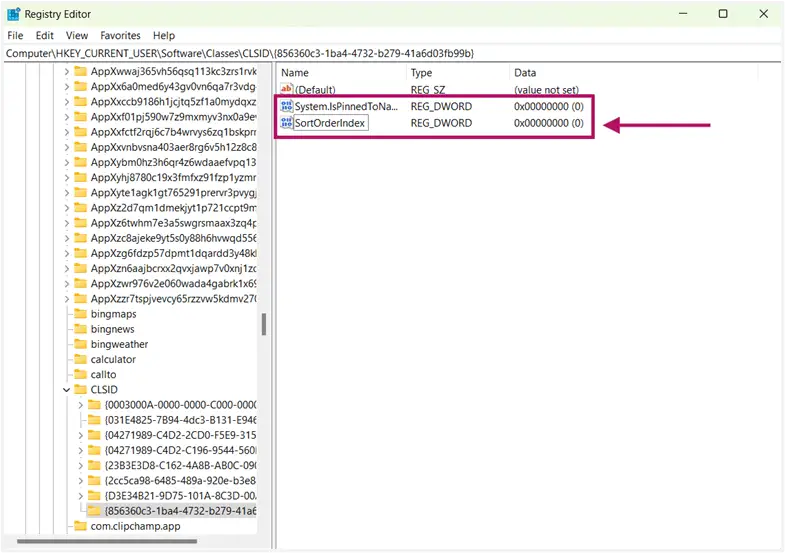Select the bingweather folder icon
The height and width of the screenshot is (553, 785).
[x=80, y=344]
